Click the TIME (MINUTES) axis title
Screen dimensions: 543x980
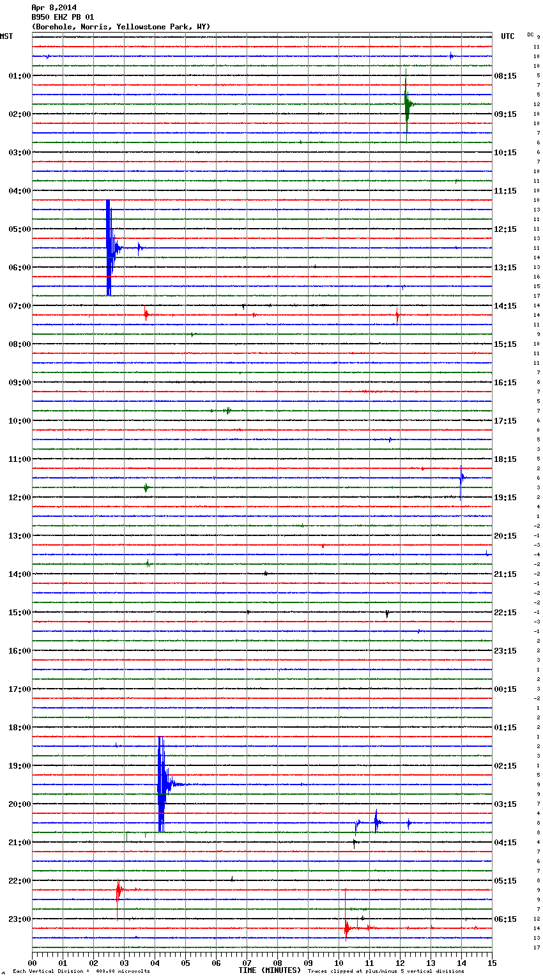click(x=269, y=970)
